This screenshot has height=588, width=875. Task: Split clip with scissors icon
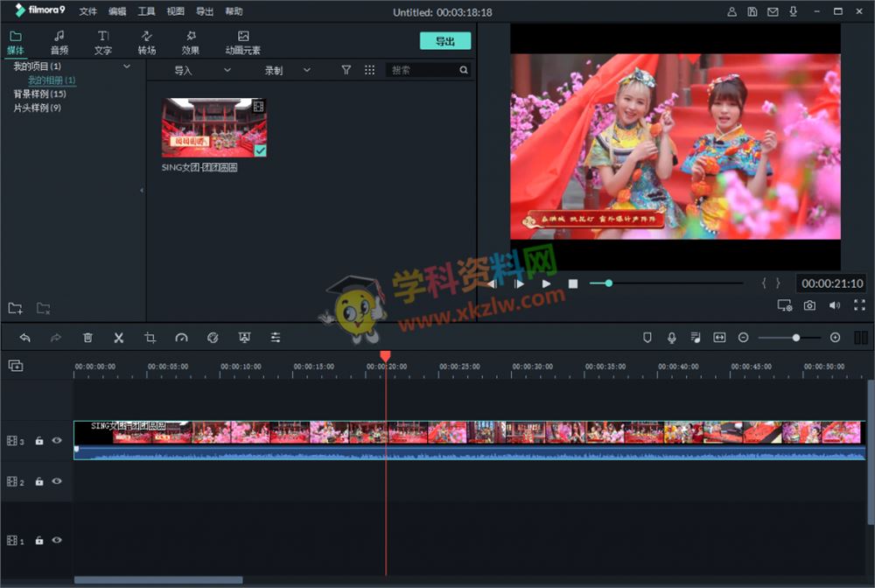(119, 338)
